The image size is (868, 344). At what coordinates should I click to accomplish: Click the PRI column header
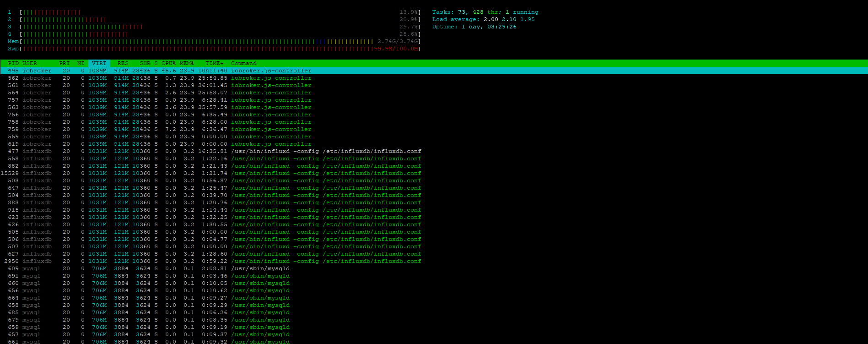[x=65, y=63]
